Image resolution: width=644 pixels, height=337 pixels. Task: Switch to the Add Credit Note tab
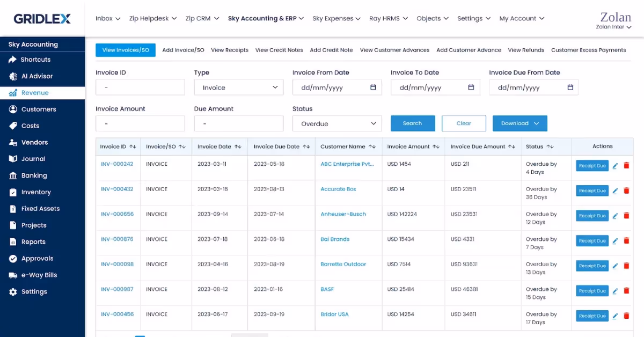pyautogui.click(x=331, y=50)
